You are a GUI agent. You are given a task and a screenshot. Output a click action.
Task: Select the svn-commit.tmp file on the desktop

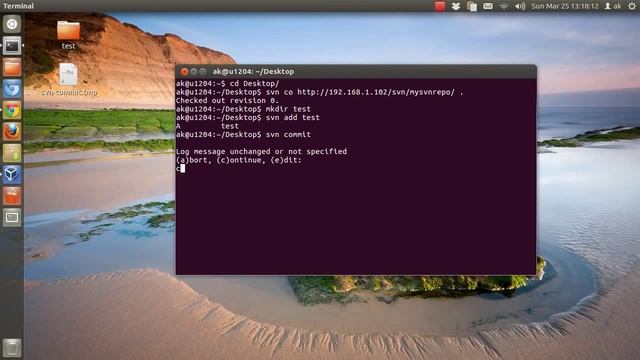[x=69, y=80]
